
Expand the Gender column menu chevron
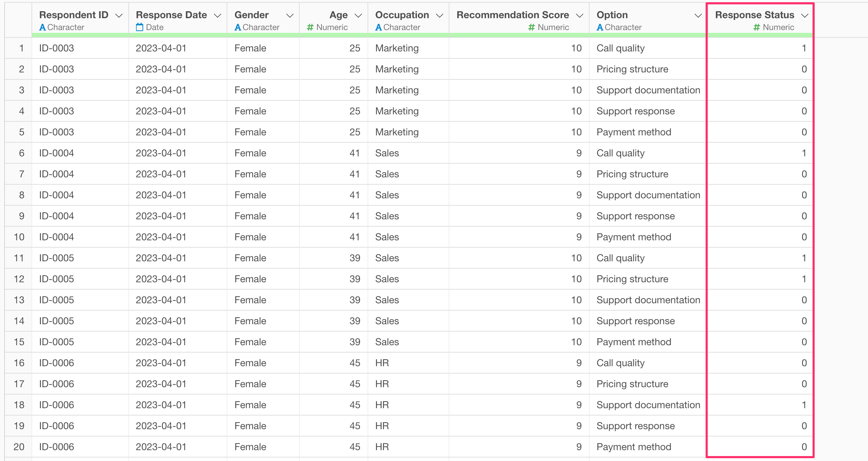click(290, 16)
